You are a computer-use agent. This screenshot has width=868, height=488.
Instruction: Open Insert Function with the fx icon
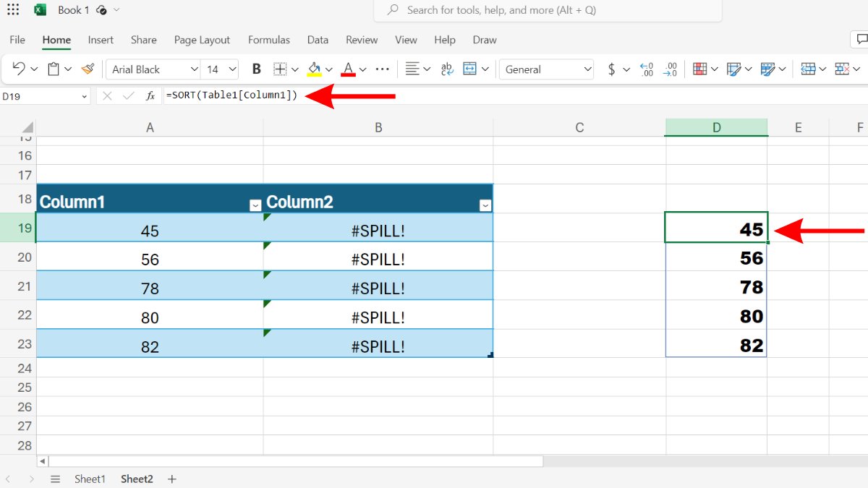[x=150, y=95]
